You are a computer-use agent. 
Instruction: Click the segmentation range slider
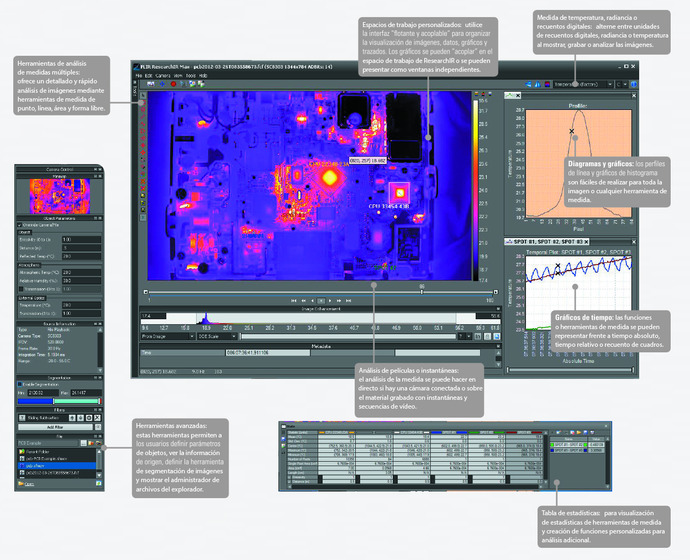click(x=59, y=401)
